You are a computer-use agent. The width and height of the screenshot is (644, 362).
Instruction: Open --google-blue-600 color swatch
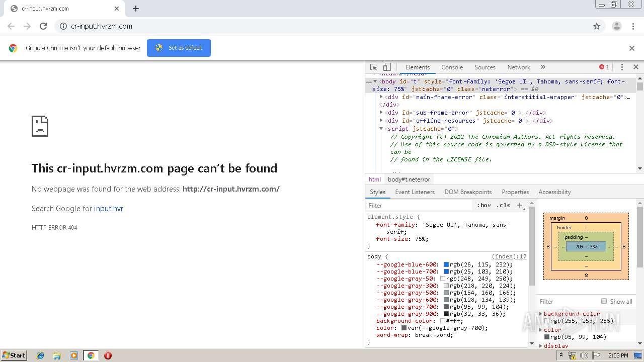(x=446, y=264)
